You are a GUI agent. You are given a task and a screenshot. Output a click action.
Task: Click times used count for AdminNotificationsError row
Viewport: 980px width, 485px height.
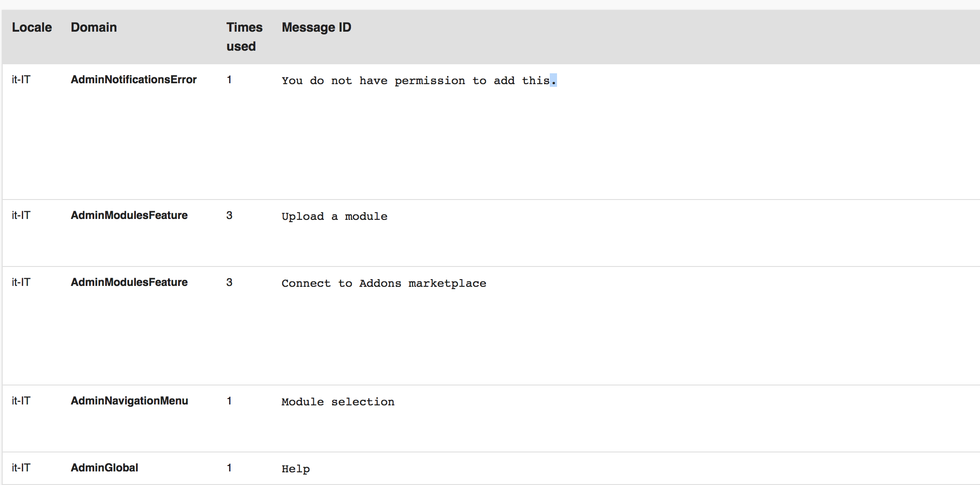point(229,80)
